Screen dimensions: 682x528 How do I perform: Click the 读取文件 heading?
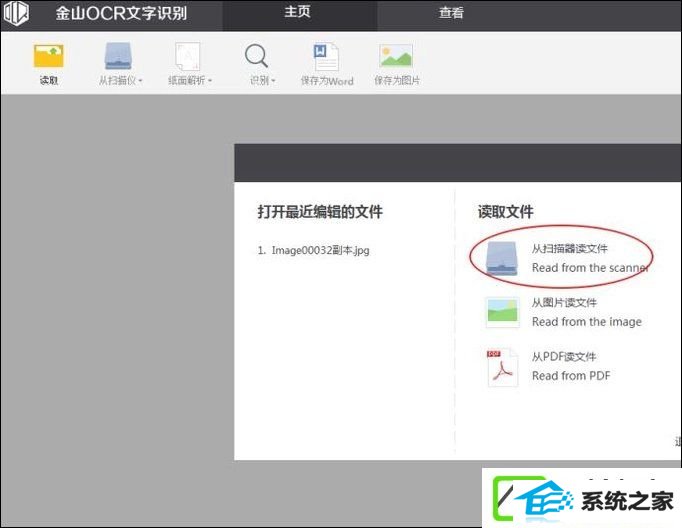[505, 212]
